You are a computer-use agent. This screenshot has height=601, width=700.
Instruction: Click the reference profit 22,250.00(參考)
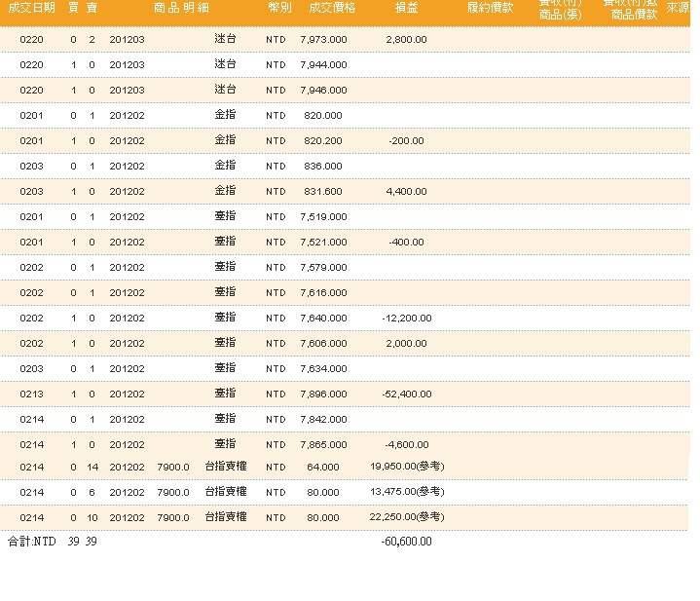pyautogui.click(x=407, y=517)
